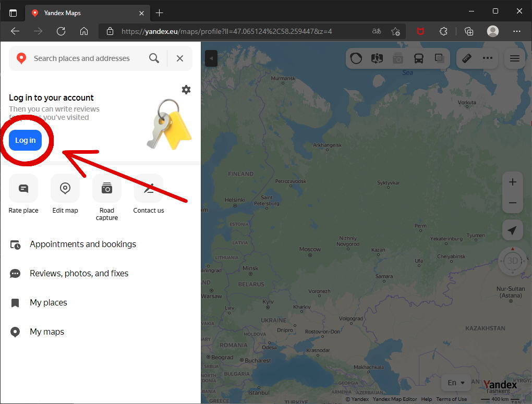Click the blue Log in button
Image resolution: width=532 pixels, height=404 pixels.
(x=25, y=140)
